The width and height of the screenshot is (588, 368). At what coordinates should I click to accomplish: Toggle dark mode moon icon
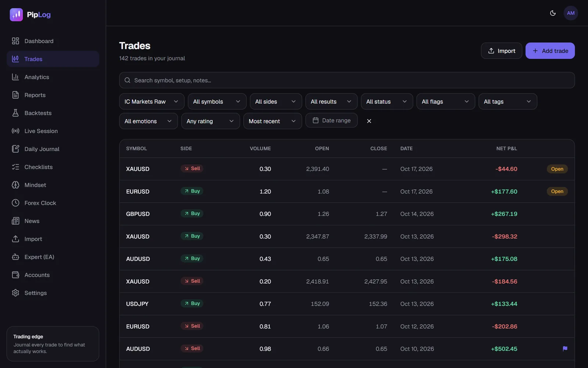point(553,13)
